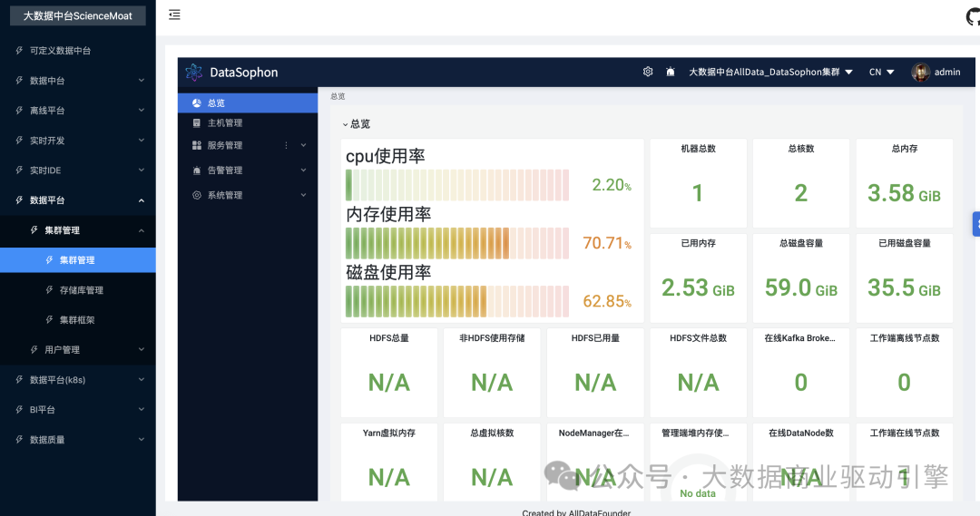Click the 内存使用率 usage progress bar
980x516 pixels.
point(457,243)
